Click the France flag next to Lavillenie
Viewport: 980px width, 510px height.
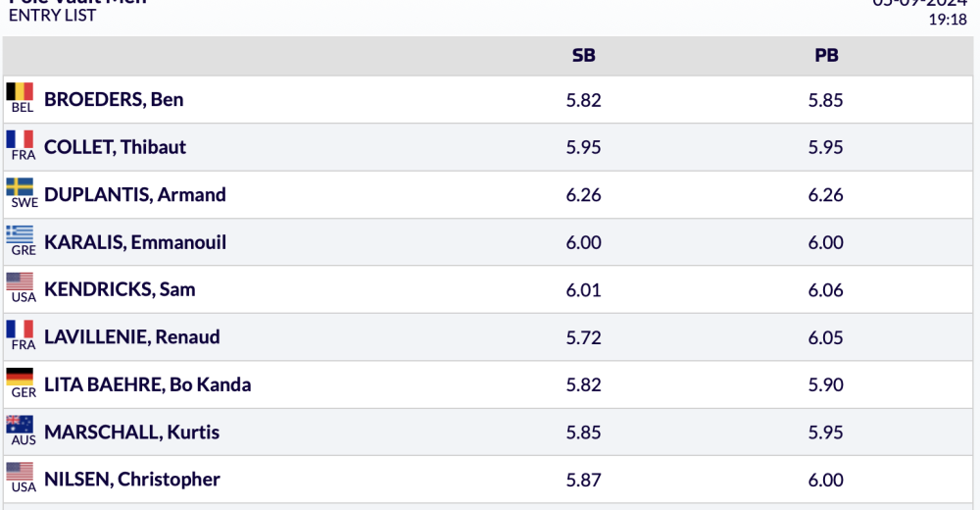(x=21, y=330)
